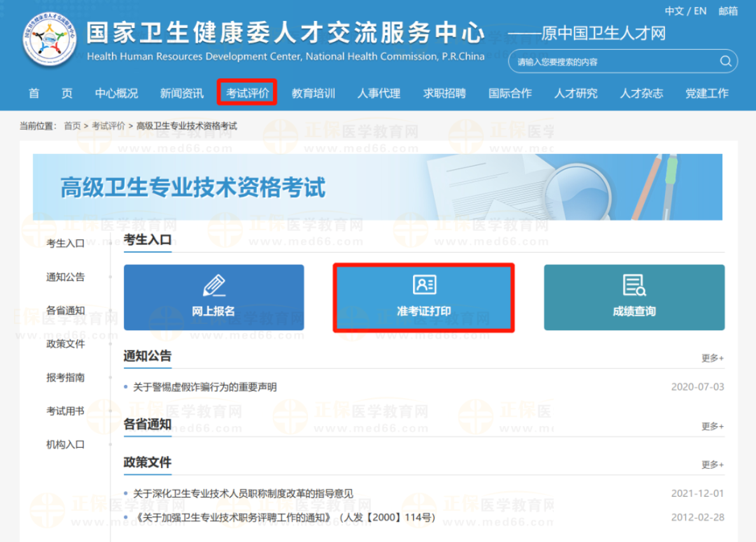Expand 更多+ beside 各省通知

pyautogui.click(x=712, y=426)
